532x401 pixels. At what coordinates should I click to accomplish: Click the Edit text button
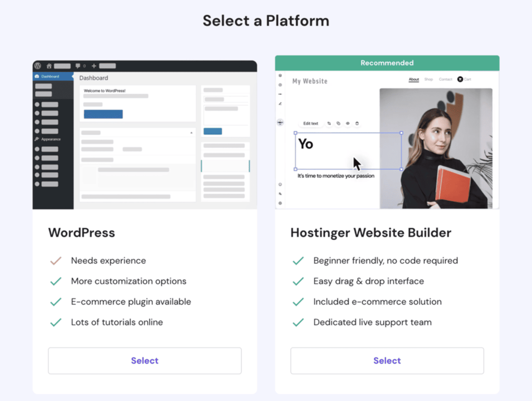point(311,123)
